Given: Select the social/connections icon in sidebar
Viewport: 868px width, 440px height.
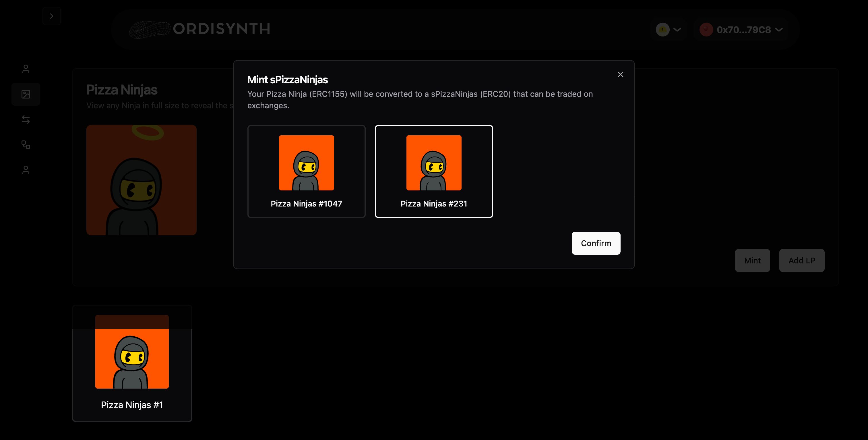Looking at the screenshot, I should click(25, 144).
